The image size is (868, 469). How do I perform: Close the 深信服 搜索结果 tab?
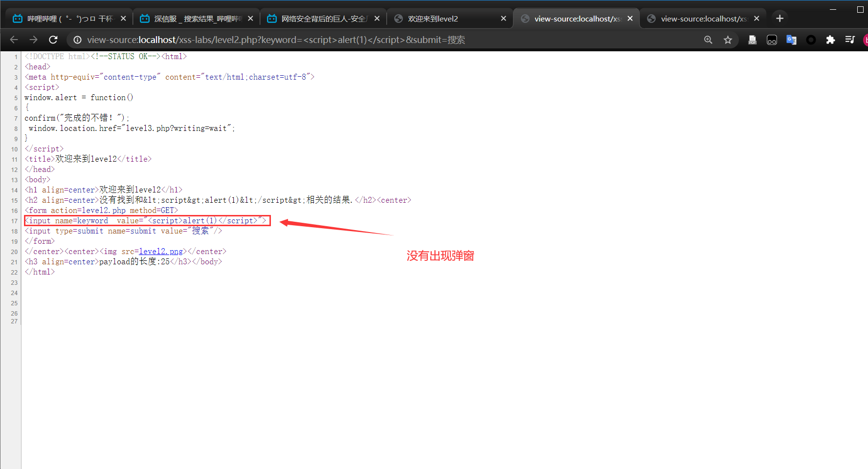(x=250, y=19)
